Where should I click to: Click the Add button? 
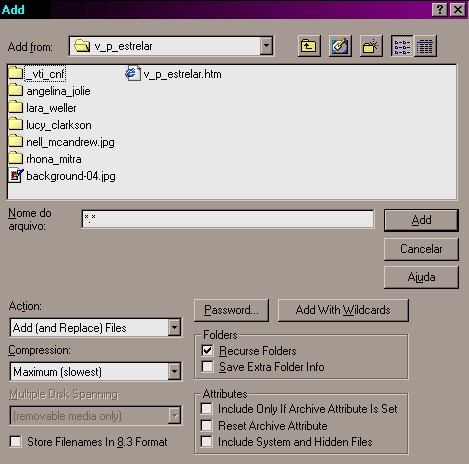(x=421, y=220)
